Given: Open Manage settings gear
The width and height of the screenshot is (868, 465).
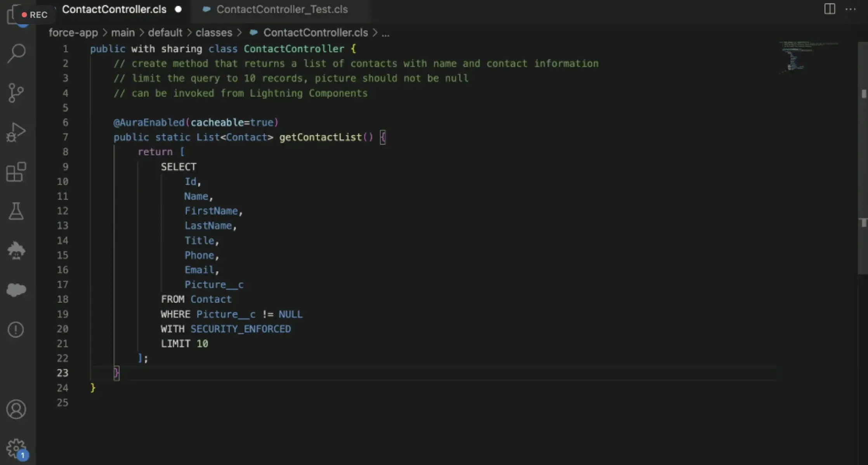Looking at the screenshot, I should click(x=16, y=449).
